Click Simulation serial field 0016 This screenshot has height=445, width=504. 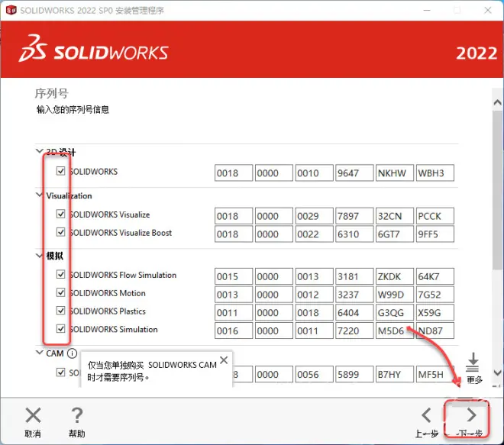[234, 331]
